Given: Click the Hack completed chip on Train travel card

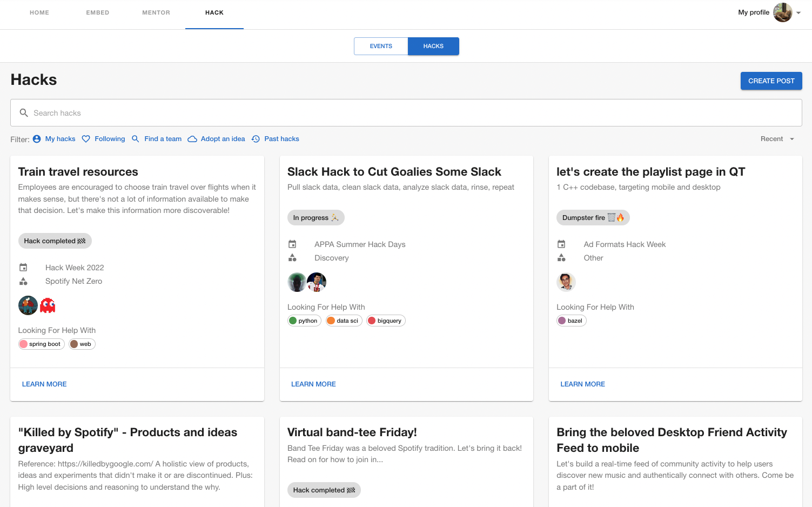Looking at the screenshot, I should coord(55,241).
